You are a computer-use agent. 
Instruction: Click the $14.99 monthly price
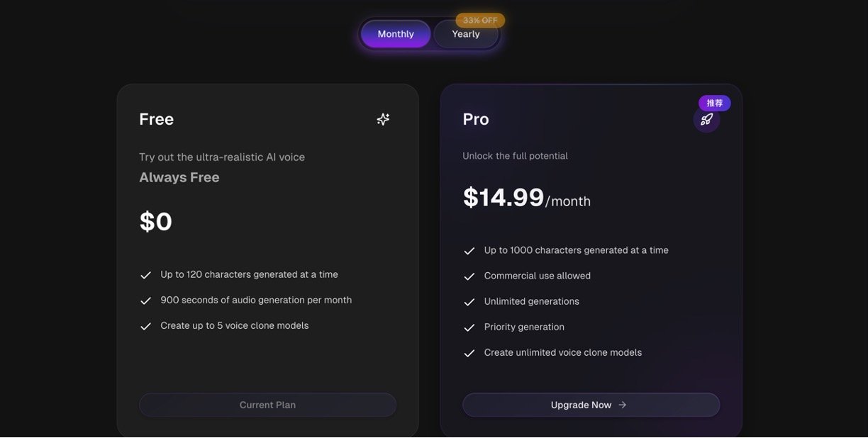coord(503,198)
